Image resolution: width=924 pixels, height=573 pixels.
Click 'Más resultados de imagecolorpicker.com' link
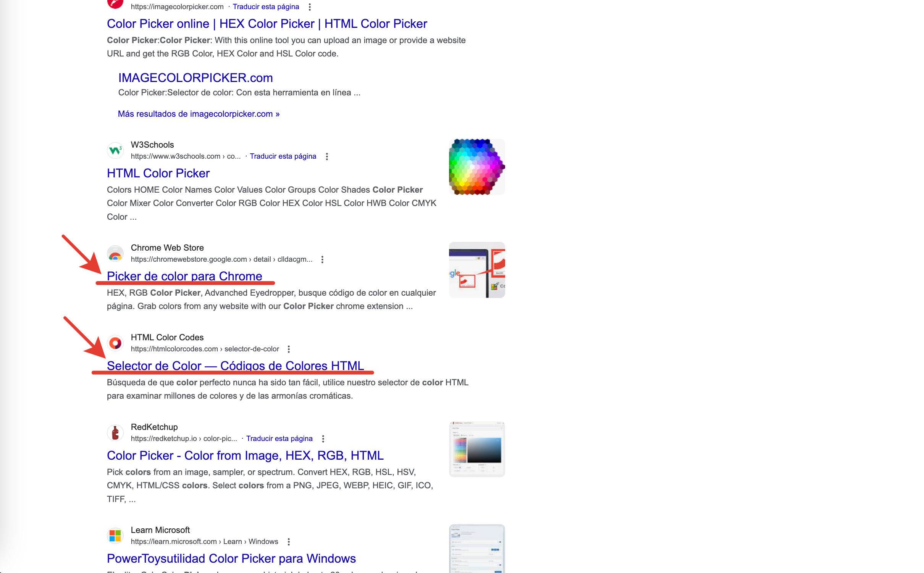tap(199, 114)
